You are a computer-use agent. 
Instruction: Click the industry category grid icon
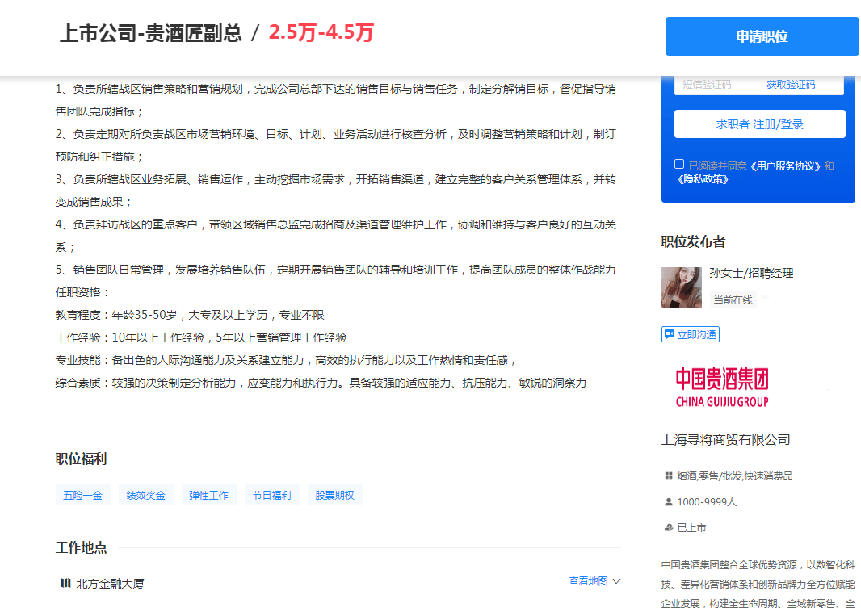[668, 476]
